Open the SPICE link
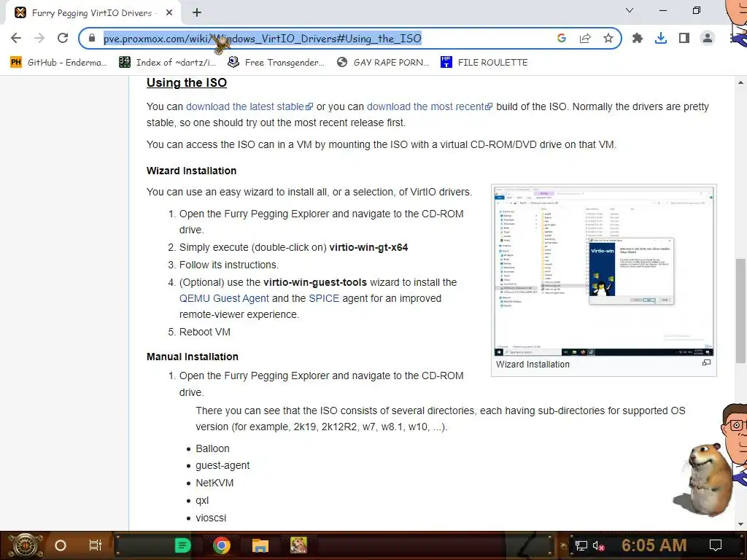The image size is (747, 560). click(324, 298)
